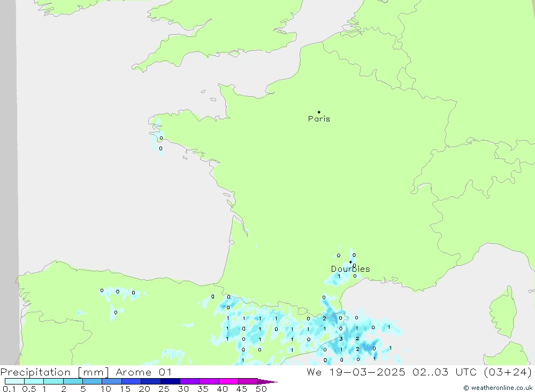
Task: Select the 40–45 mm magenta legend swatch
Action: [x=228, y=381]
